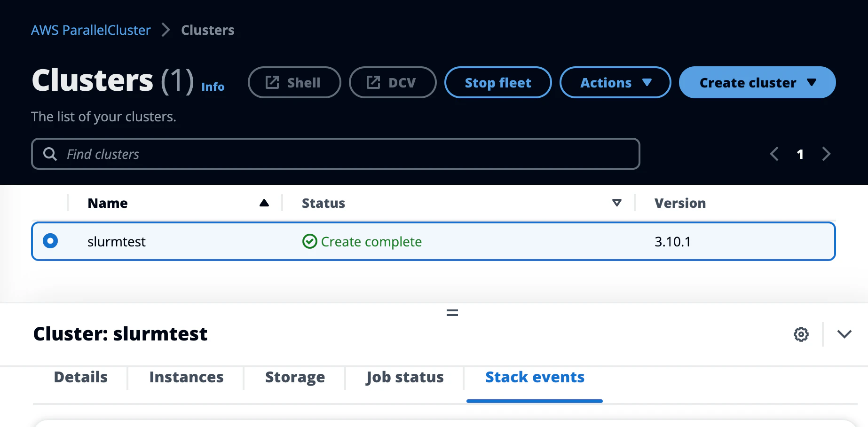868x427 pixels.
Task: Click the slurmtest cluster name cell
Action: (116, 241)
